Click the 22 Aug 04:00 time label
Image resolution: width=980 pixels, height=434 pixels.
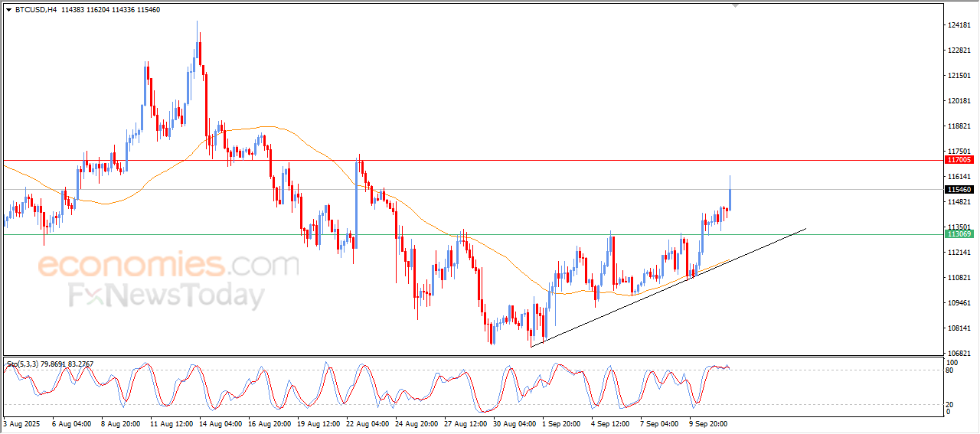[367, 423]
